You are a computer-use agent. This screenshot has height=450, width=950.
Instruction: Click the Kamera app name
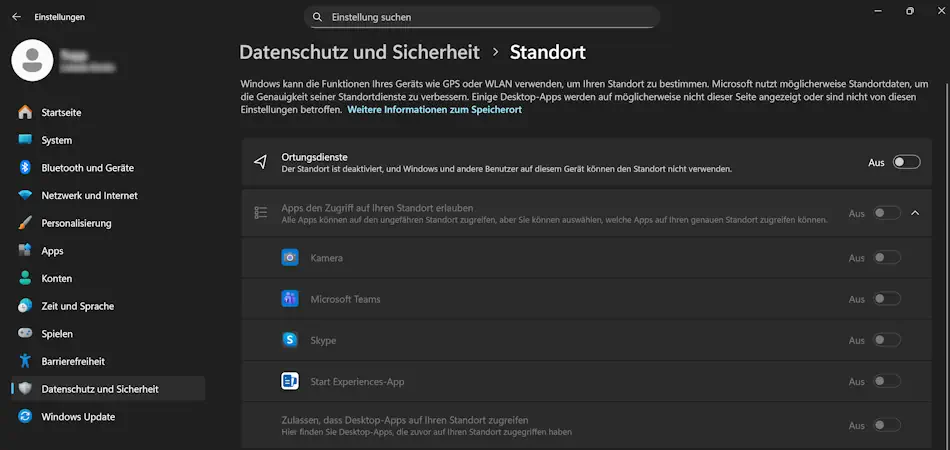pos(327,258)
